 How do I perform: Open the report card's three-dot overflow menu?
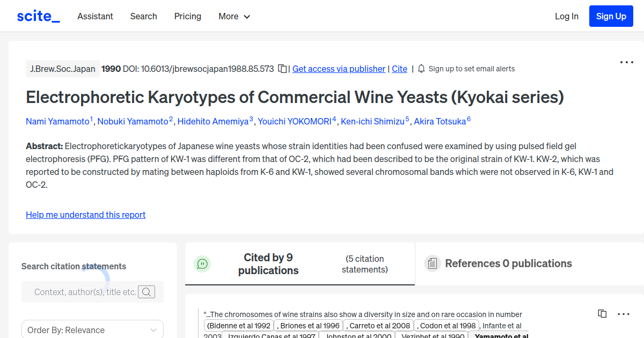point(626,62)
